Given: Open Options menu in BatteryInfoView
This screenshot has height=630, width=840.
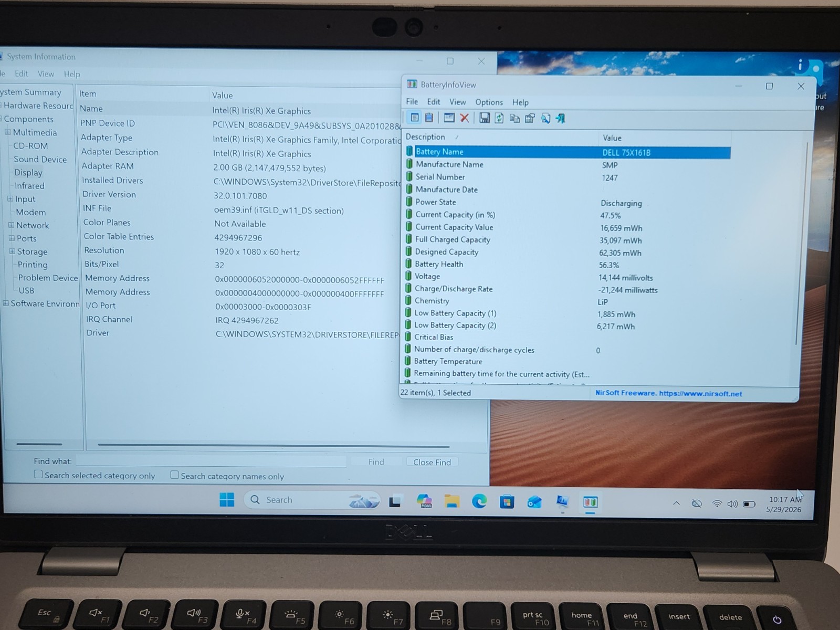Looking at the screenshot, I should coord(489,102).
